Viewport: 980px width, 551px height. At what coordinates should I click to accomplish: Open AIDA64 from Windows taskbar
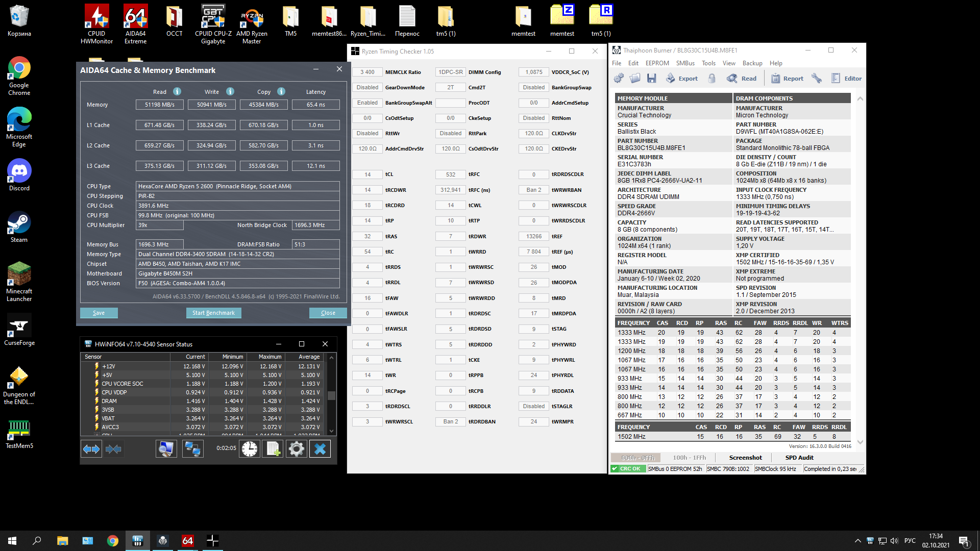[x=187, y=541]
